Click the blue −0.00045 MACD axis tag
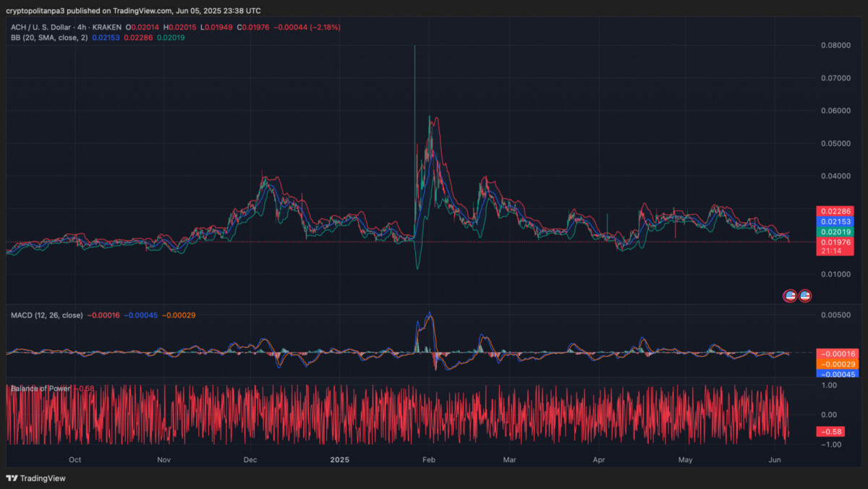868x489 pixels. pos(838,374)
